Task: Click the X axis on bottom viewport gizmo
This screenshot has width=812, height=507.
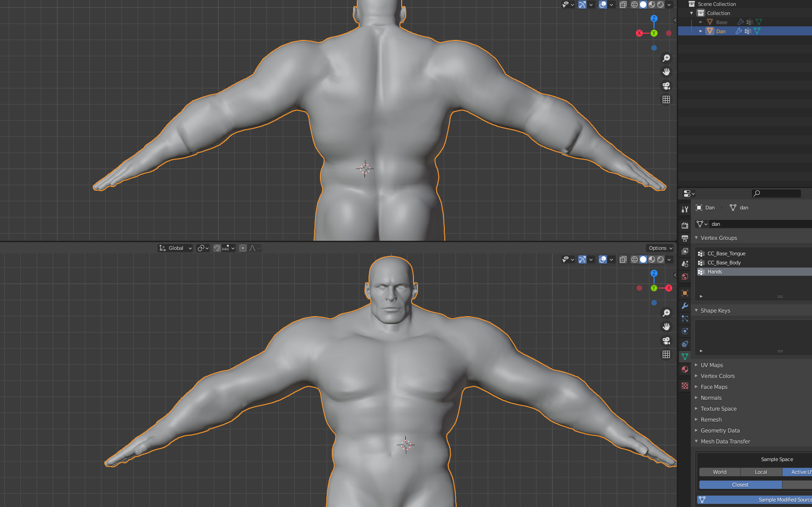Action: tap(669, 288)
